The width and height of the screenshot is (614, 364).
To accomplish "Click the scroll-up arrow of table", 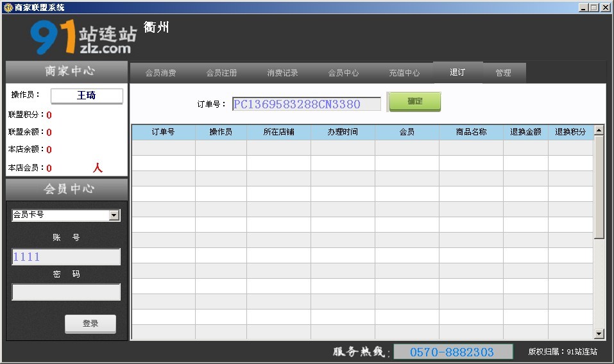I will click(599, 130).
